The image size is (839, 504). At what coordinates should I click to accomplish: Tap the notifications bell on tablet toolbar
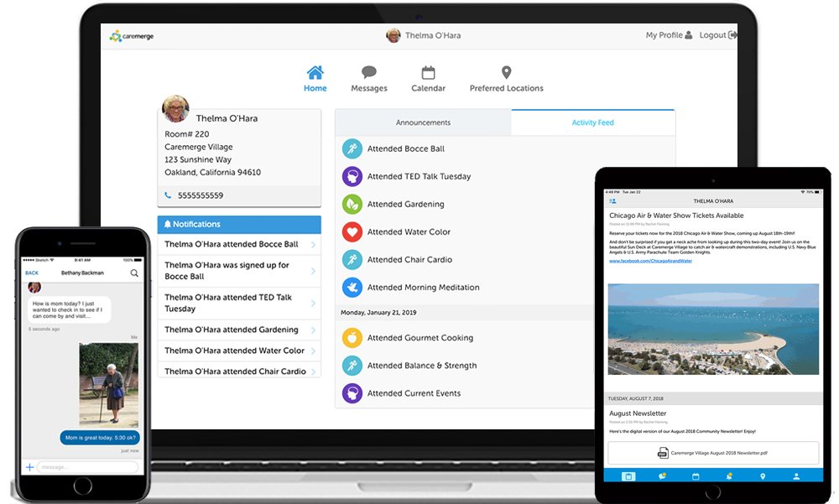[728, 475]
